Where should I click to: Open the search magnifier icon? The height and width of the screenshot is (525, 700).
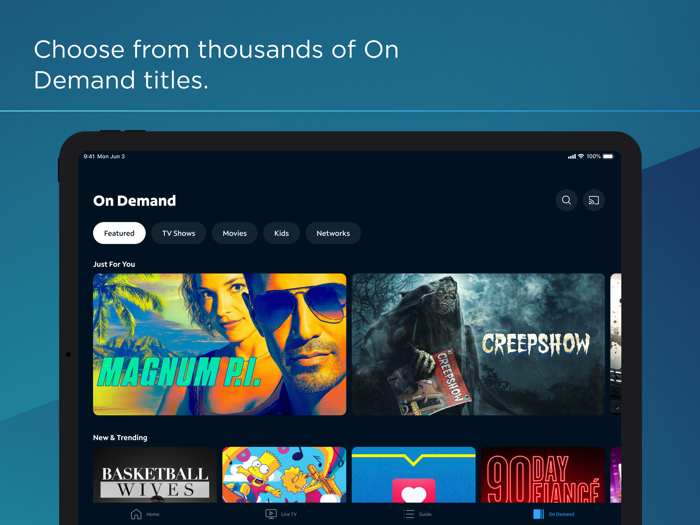[566, 200]
